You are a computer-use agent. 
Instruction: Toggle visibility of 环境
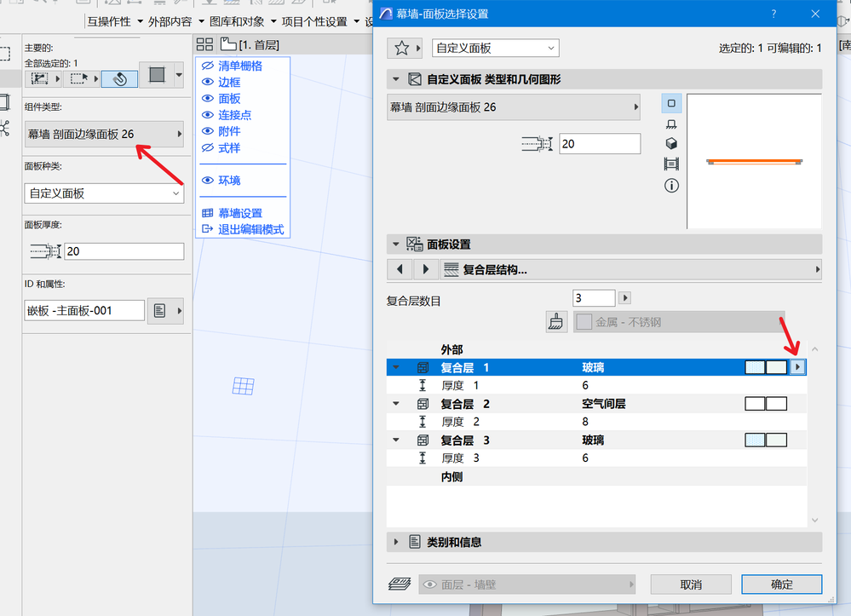pyautogui.click(x=207, y=180)
